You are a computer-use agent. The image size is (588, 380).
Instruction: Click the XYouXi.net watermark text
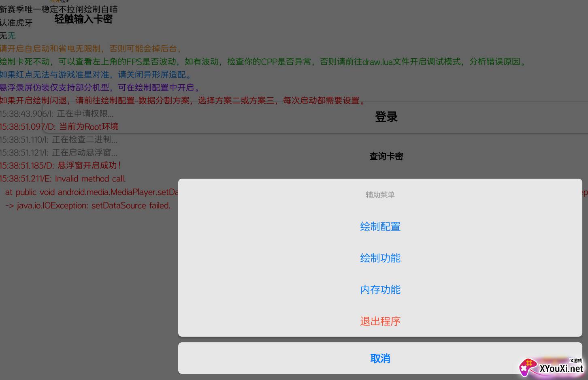pyautogui.click(x=561, y=368)
